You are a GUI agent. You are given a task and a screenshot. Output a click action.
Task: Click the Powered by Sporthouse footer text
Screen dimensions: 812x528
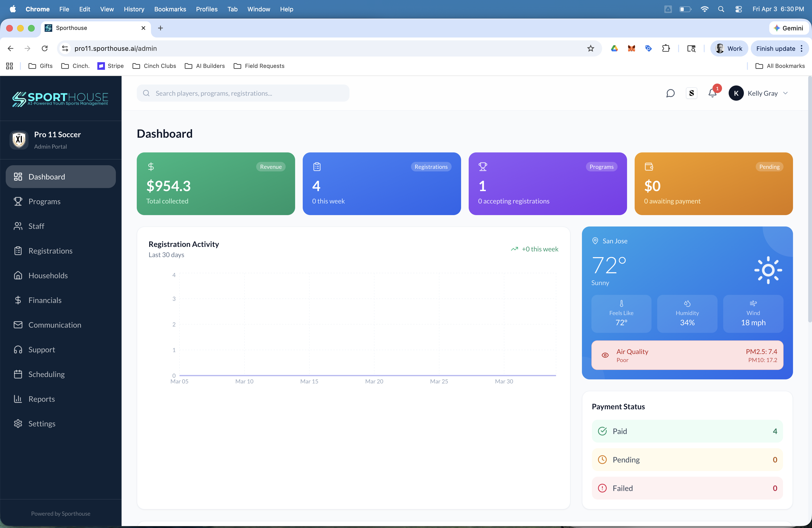(61, 513)
